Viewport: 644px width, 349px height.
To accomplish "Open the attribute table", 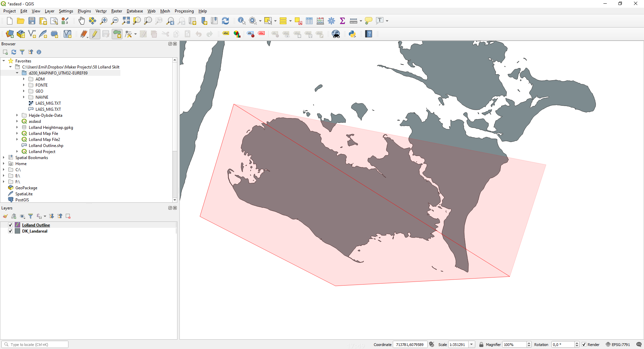I will pos(309,21).
